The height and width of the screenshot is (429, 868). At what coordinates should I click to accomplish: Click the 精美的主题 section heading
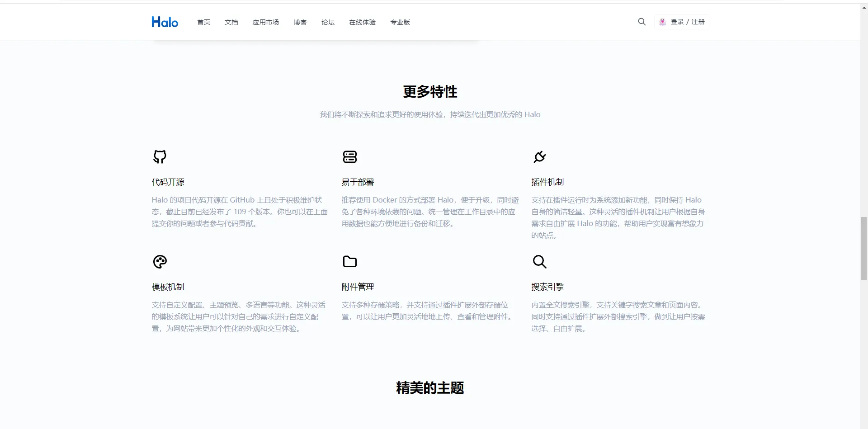click(430, 388)
